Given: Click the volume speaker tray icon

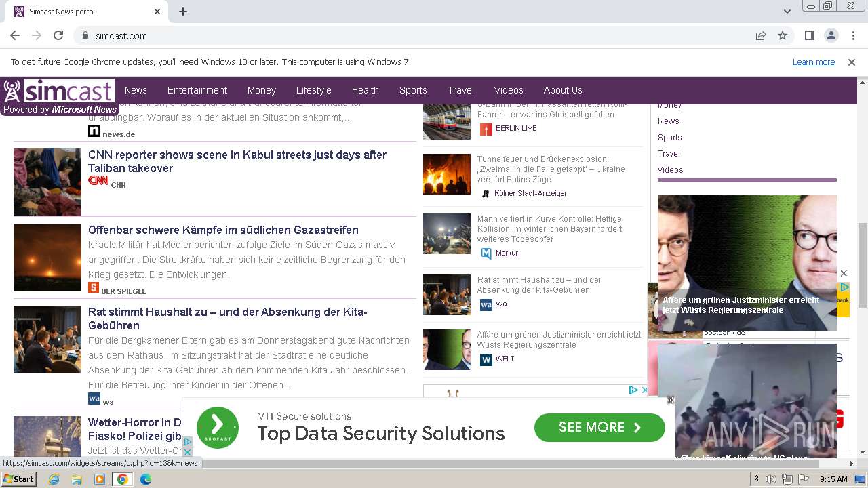Looking at the screenshot, I should (771, 479).
